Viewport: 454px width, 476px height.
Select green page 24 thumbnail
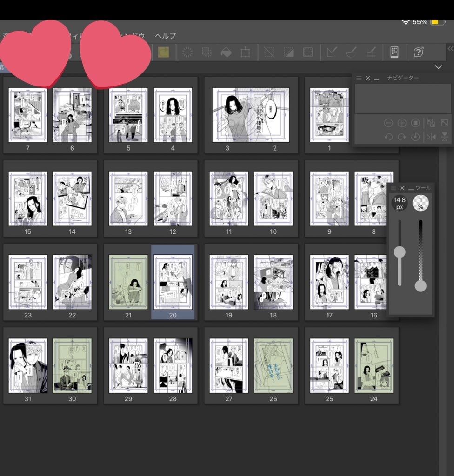[x=374, y=365]
